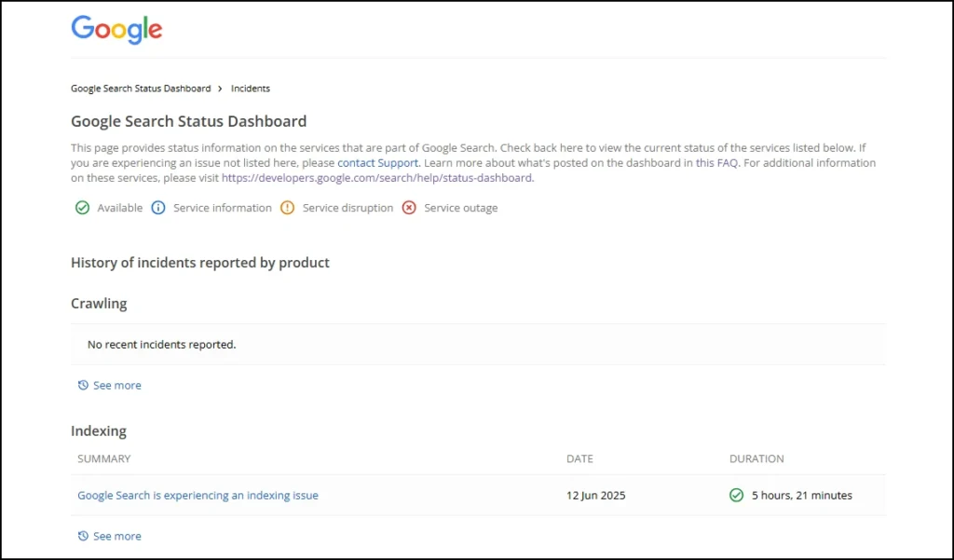
Task: Click the red Service outage legend icon
Action: coord(409,208)
